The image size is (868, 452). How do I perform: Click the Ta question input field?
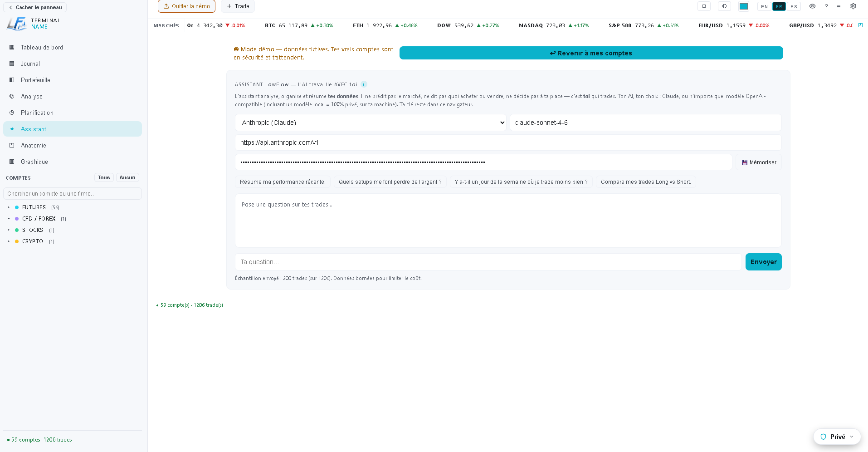tap(488, 262)
